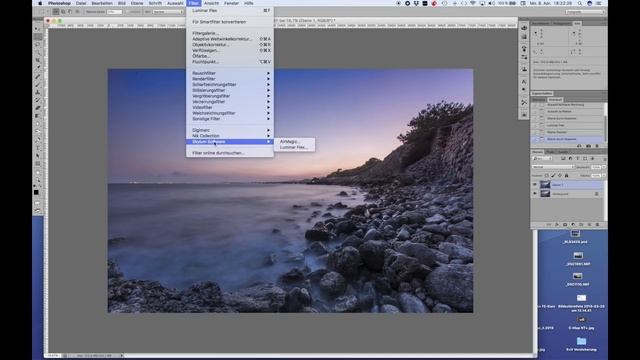This screenshot has width=640, height=360.
Task: Expand the Renderfilter submenu
Action: [x=230, y=79]
